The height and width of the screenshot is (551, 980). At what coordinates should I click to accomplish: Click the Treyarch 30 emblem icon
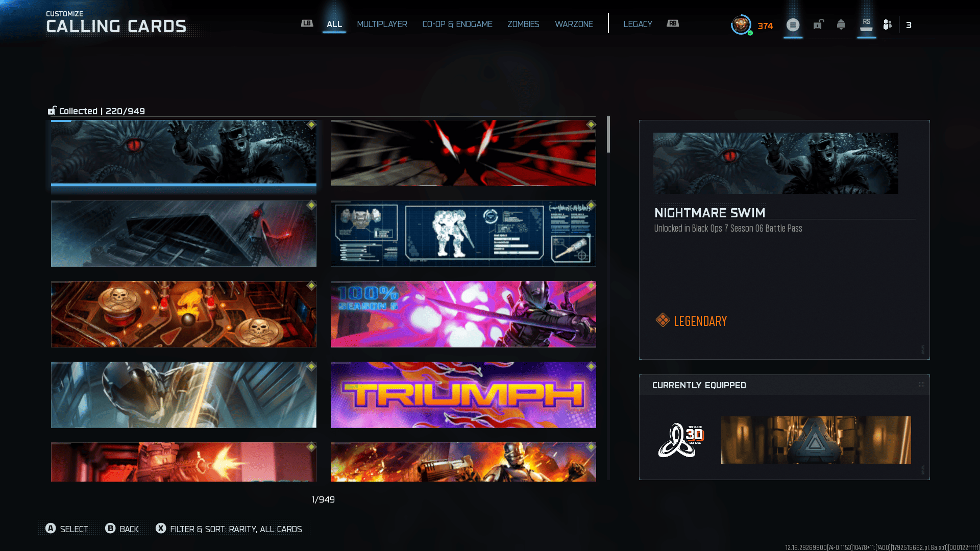(681, 440)
